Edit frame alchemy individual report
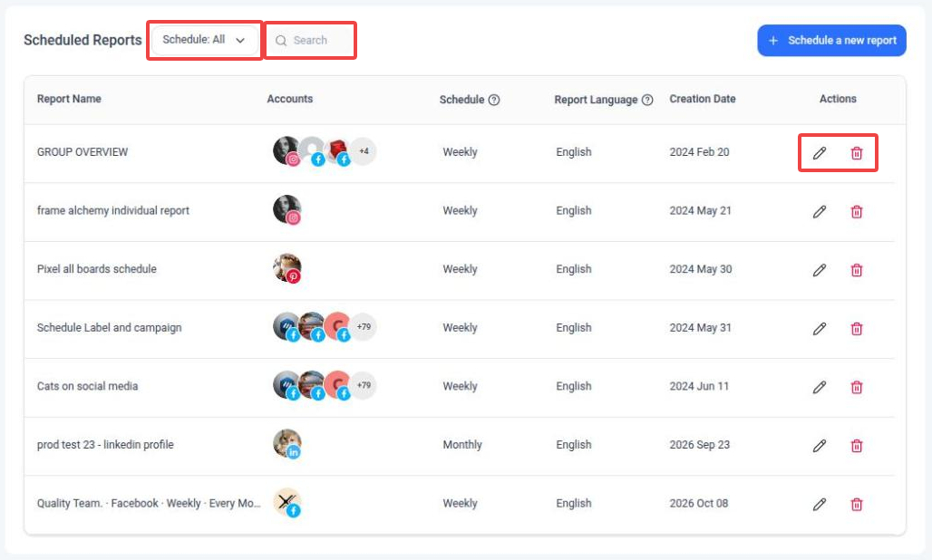This screenshot has width=932, height=560. [820, 211]
